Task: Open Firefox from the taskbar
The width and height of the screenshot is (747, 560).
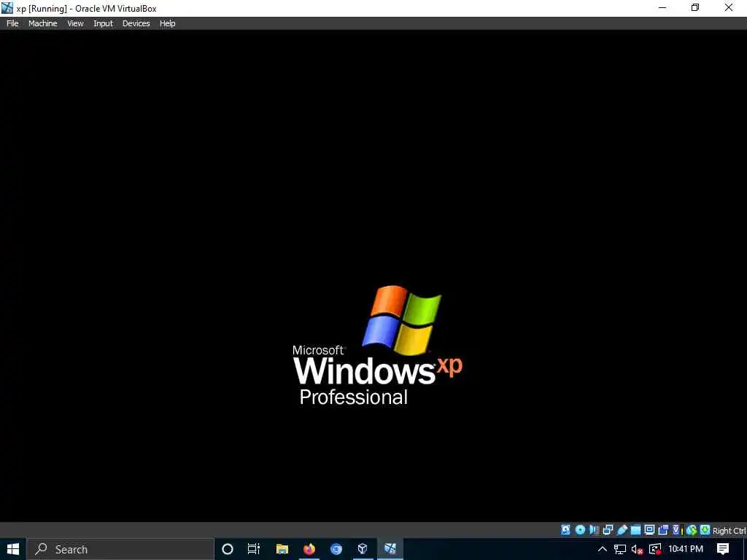Action: [x=309, y=549]
